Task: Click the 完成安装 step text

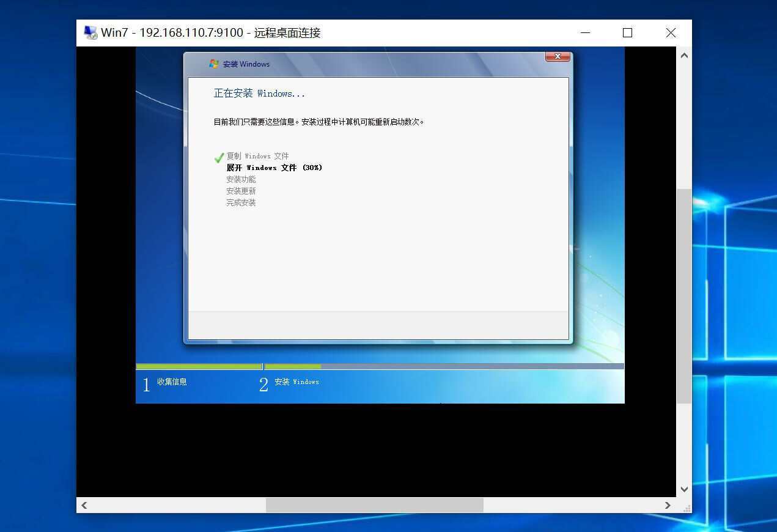Action: 241,202
